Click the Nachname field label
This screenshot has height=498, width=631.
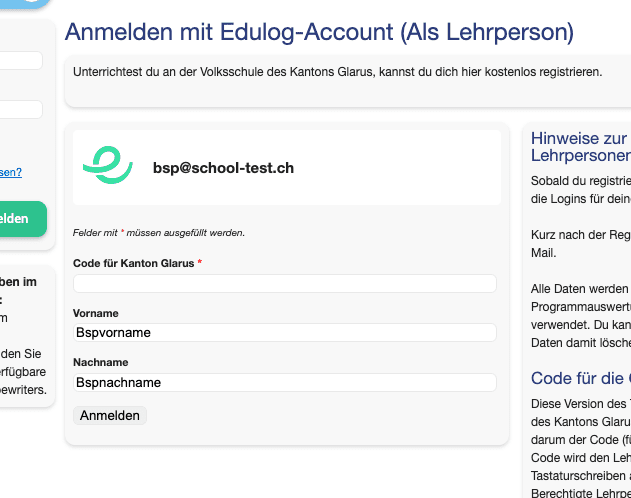point(101,362)
